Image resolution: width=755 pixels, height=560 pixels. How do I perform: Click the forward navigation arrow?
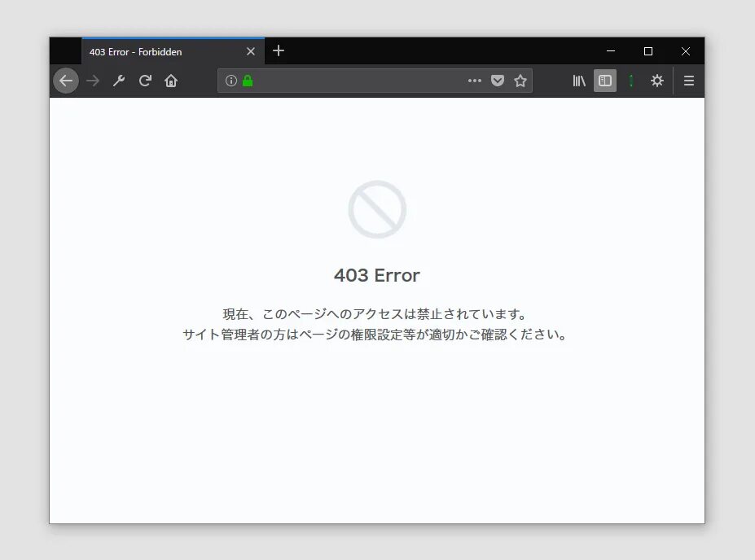(93, 81)
